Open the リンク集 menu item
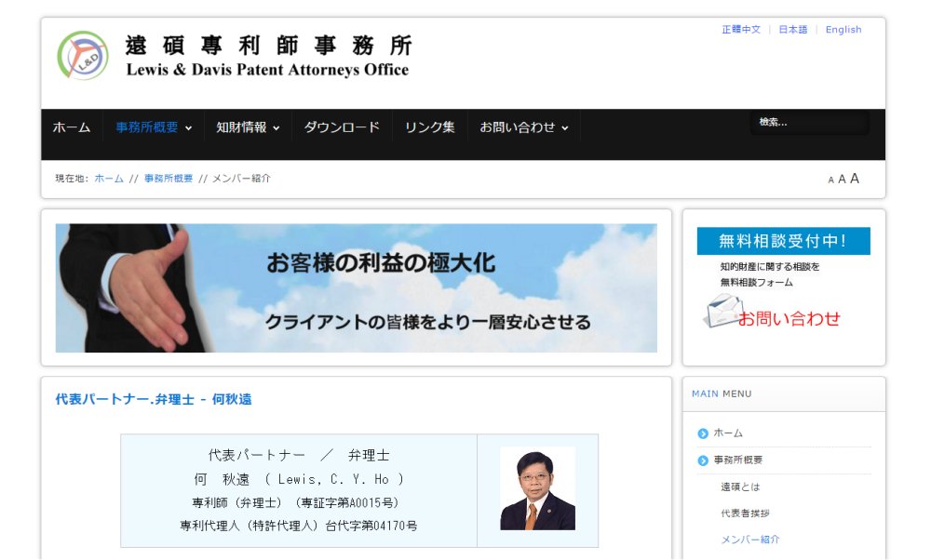The height and width of the screenshot is (560, 931). pos(429,127)
